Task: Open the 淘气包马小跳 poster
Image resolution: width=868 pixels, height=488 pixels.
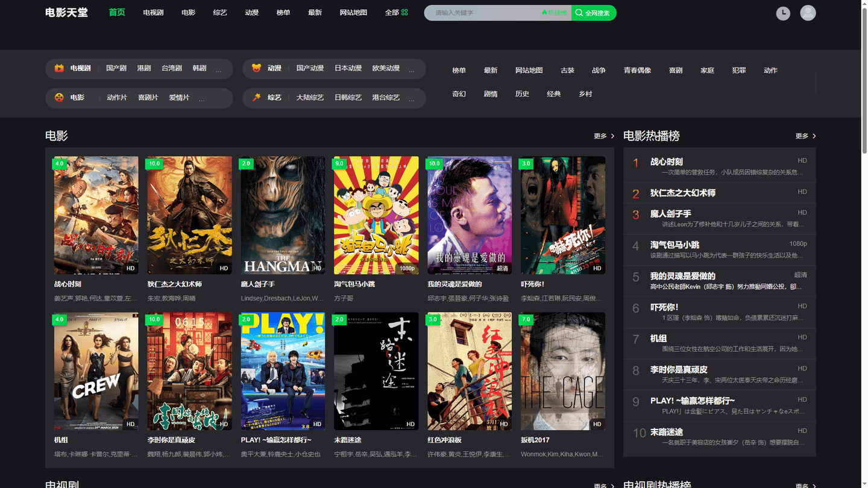Action: 376,216
